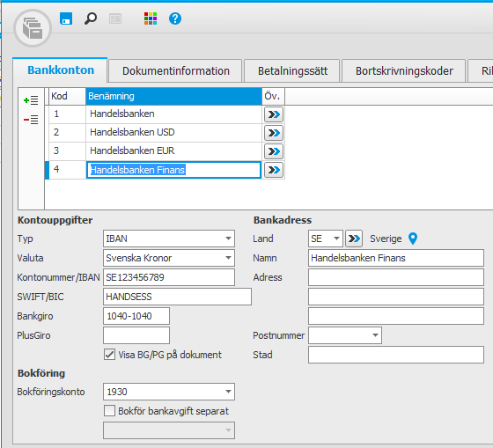The image size is (493, 448).
Task: Click the save disk icon in toolbar
Action: [x=66, y=18]
